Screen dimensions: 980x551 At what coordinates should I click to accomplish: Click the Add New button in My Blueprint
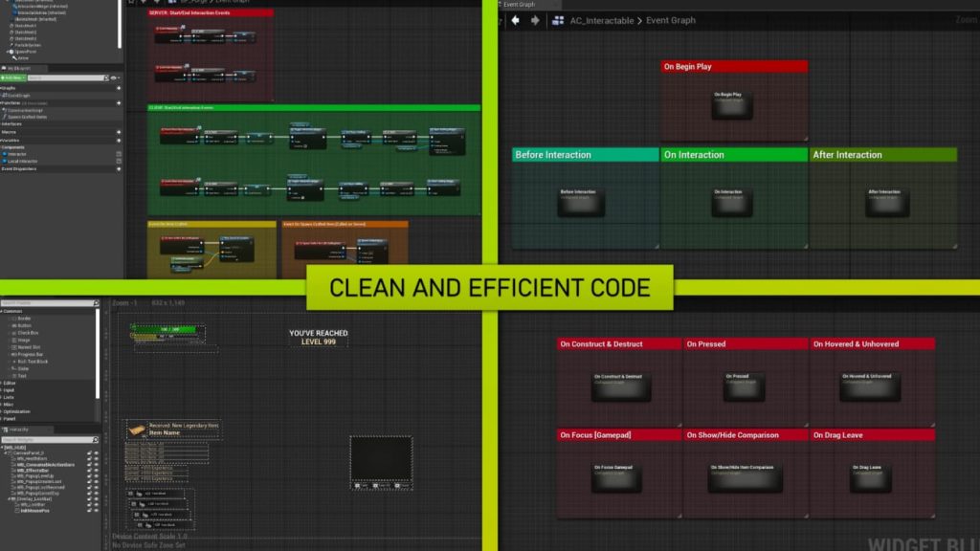(x=13, y=77)
